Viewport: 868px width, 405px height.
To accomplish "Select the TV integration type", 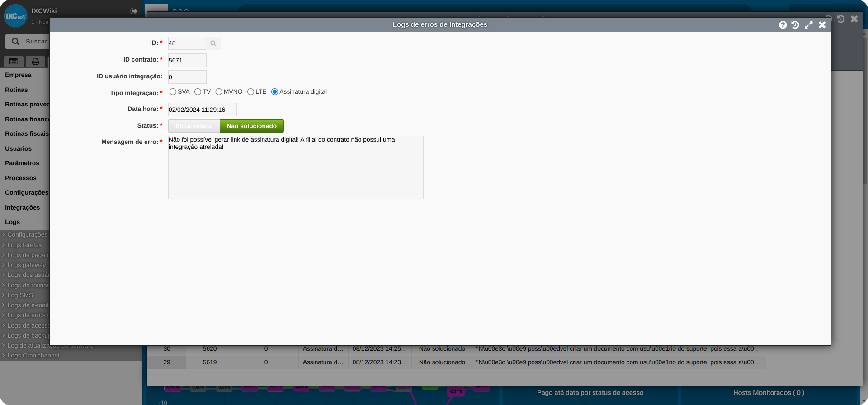I will coord(198,91).
